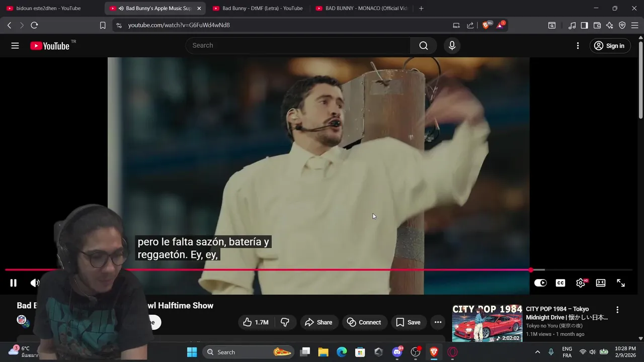644x362 pixels.
Task: Open Discord from the taskbar
Action: (x=397, y=352)
